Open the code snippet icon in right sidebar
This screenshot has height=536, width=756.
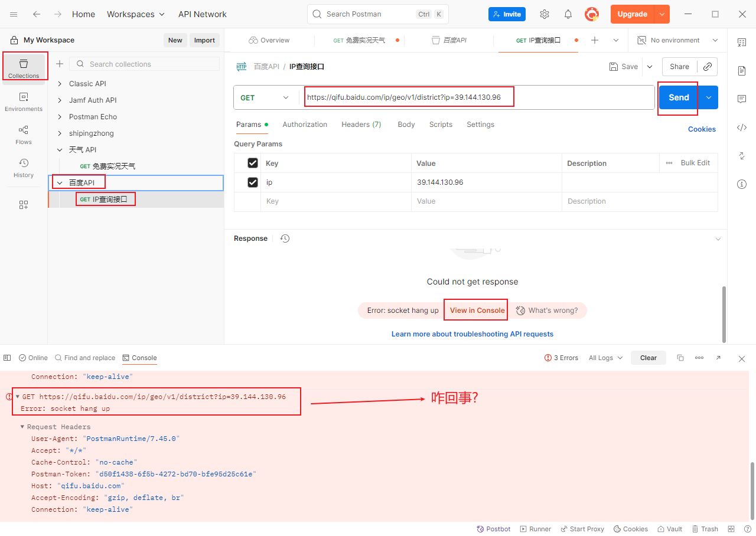pyautogui.click(x=742, y=128)
